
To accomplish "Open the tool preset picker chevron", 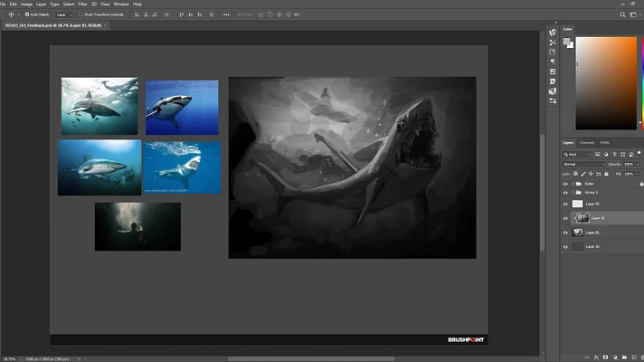I will (x=18, y=14).
